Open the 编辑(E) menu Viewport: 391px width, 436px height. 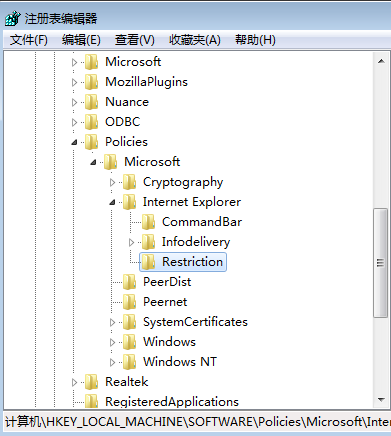[81, 40]
